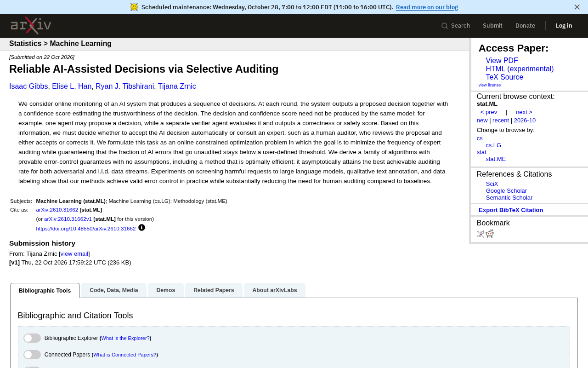Image resolution: width=588 pixels, height=368 pixels.
Task: Bookmark with the BibSonomy icon
Action: click(x=481, y=234)
